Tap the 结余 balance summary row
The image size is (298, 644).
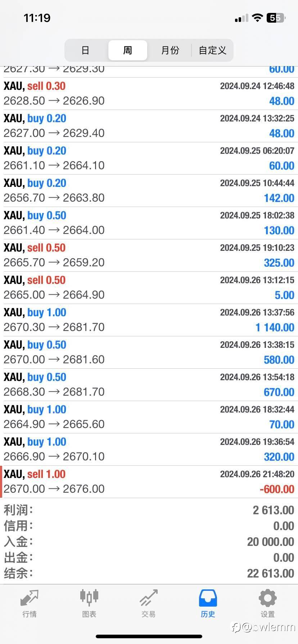coord(149,573)
